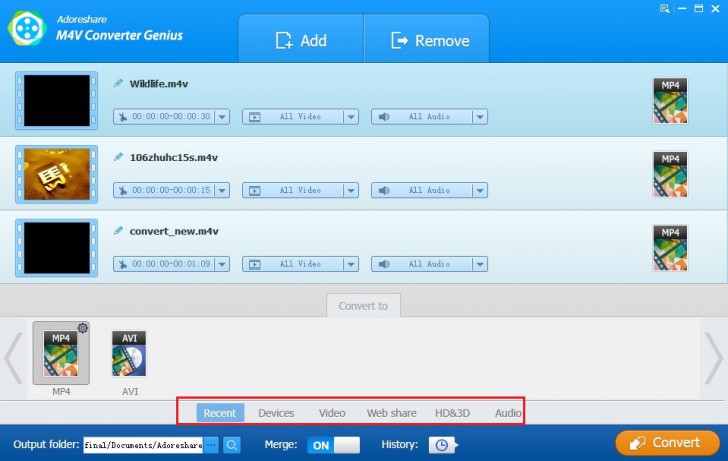
Task: Rename 106zhuhc15s.m4v using pencil icon
Action: [x=118, y=157]
